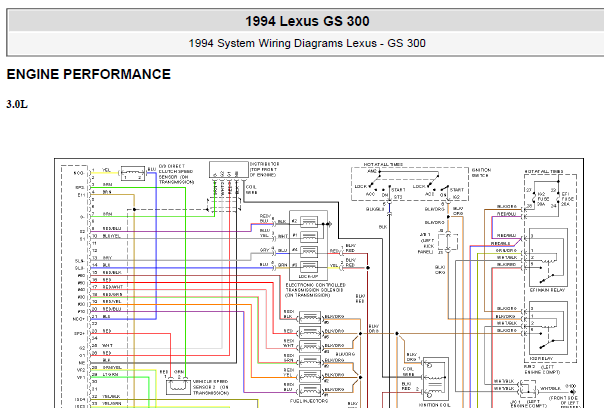Select the "1994 System Wiring Diagrams Lexus - GS 300" subtitle
This screenshot has height=408, width=604.
click(307, 43)
